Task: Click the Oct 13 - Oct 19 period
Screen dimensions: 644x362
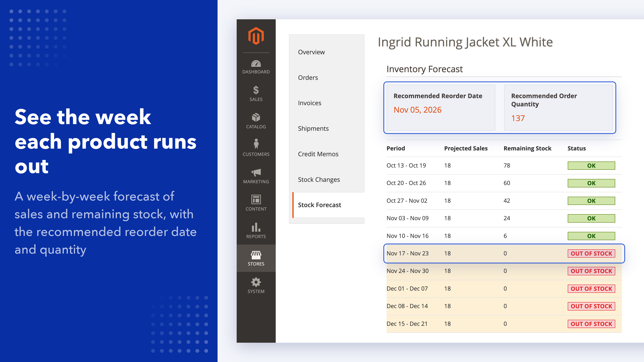Action: pyautogui.click(x=406, y=165)
